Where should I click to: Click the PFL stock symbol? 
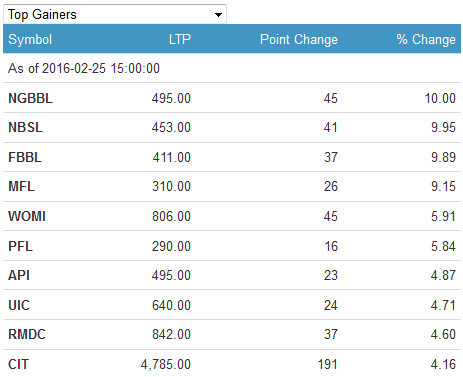click(20, 246)
